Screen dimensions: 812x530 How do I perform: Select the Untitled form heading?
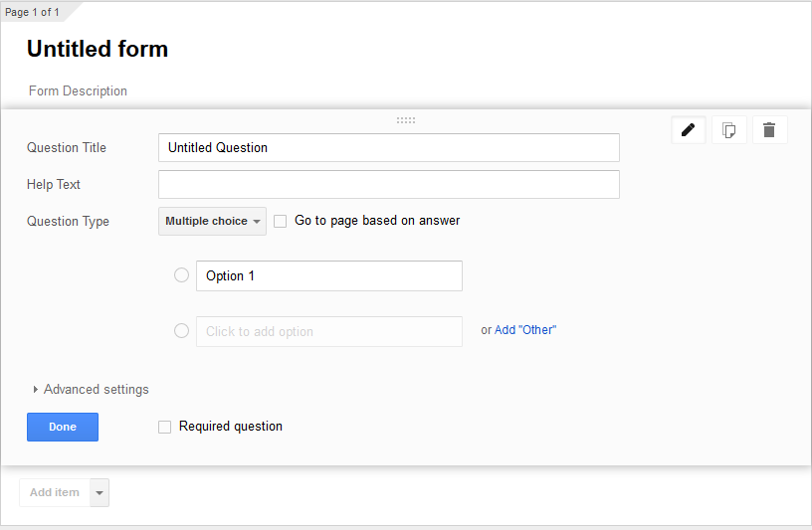tap(98, 49)
